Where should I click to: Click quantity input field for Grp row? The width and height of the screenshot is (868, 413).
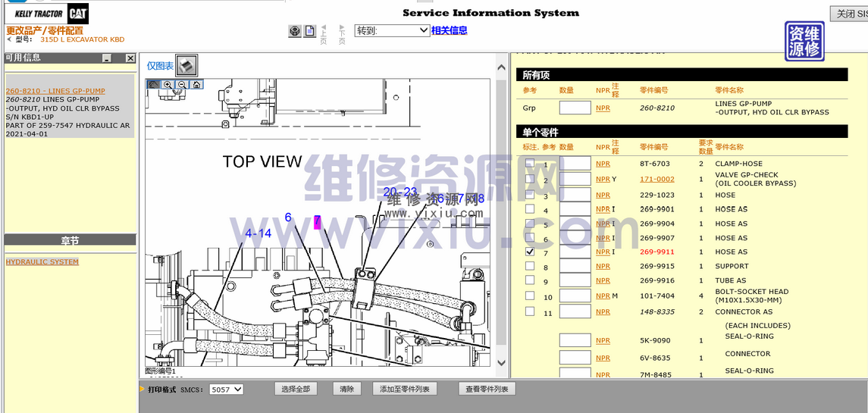pos(575,108)
